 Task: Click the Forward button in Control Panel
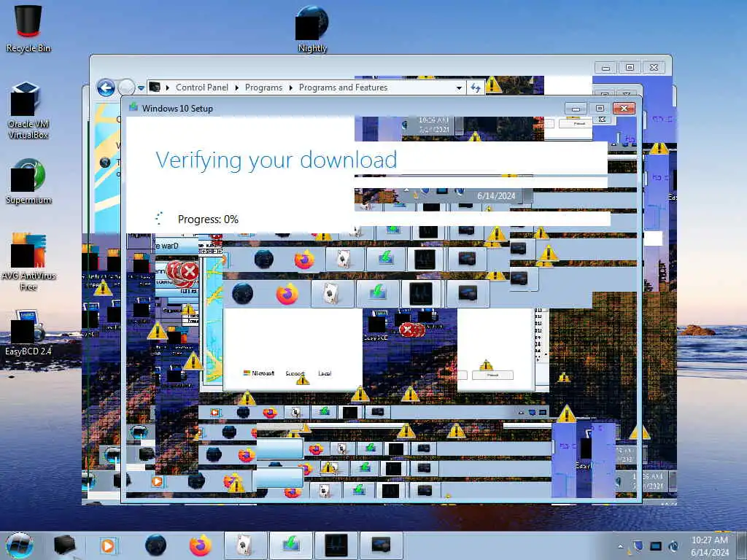126,87
